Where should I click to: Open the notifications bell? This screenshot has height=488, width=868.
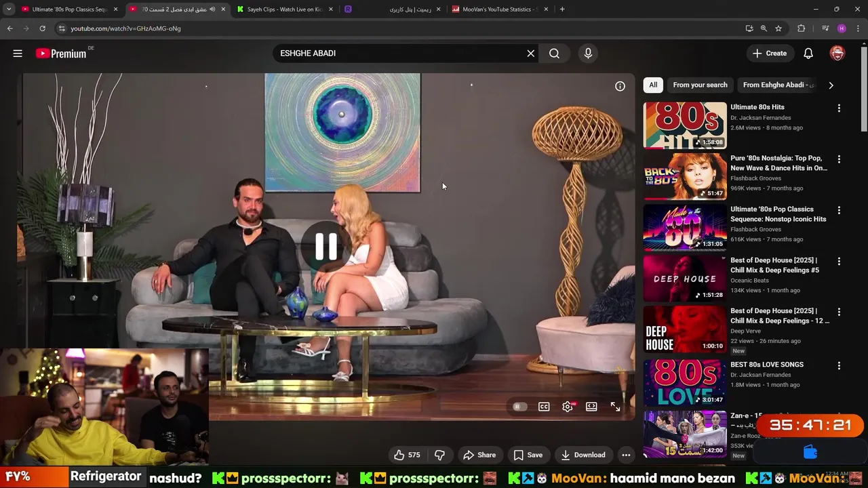click(x=808, y=54)
